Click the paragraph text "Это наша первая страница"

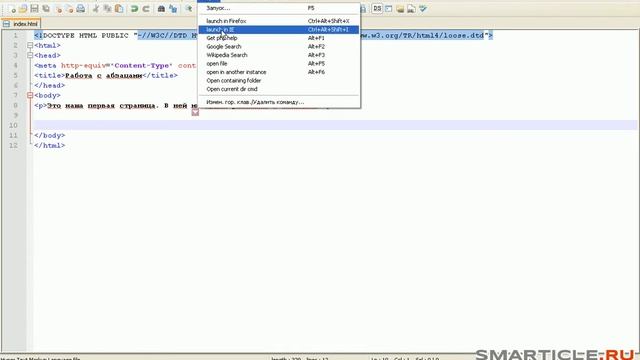101,105
